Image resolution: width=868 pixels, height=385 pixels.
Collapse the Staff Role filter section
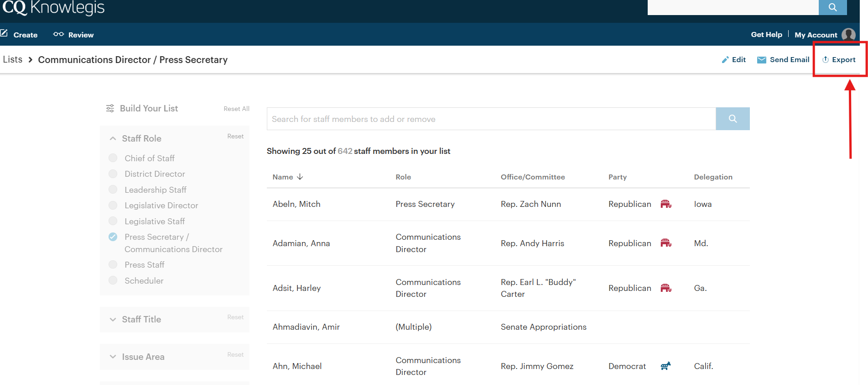113,138
